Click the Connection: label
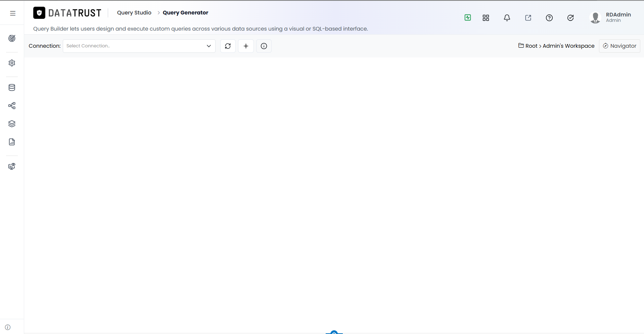The image size is (644, 334). tap(45, 46)
